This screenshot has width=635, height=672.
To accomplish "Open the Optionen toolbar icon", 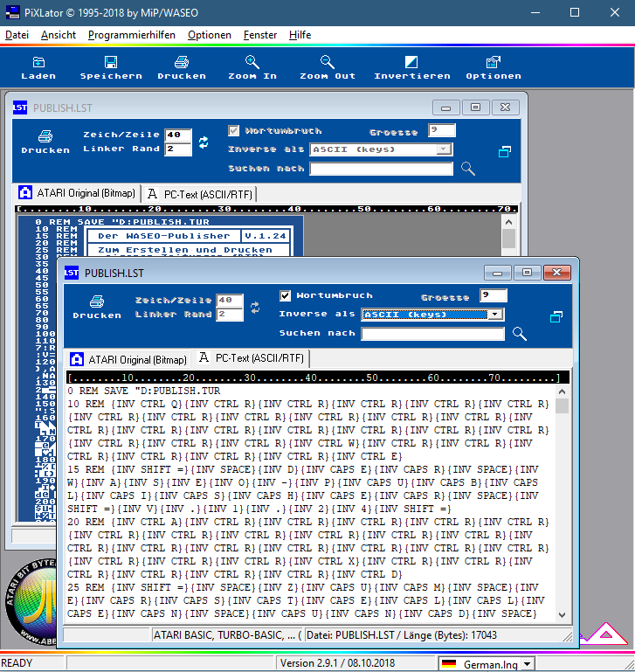I will [494, 62].
